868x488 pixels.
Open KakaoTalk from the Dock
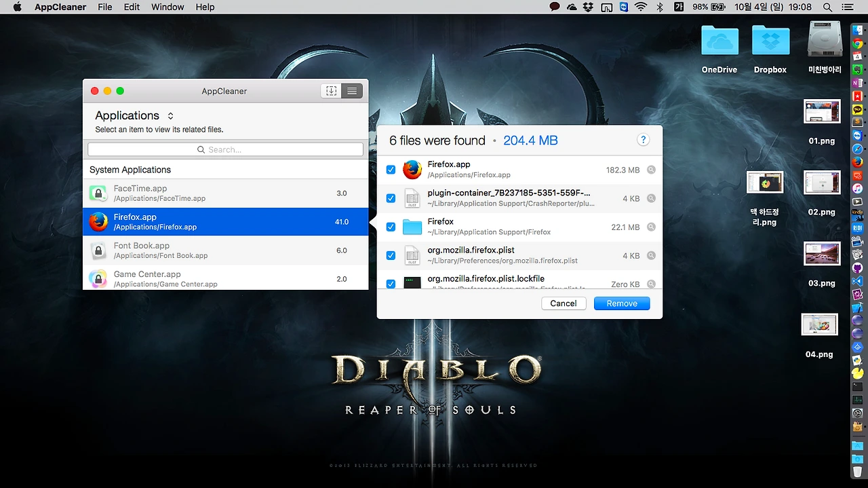[x=857, y=109]
